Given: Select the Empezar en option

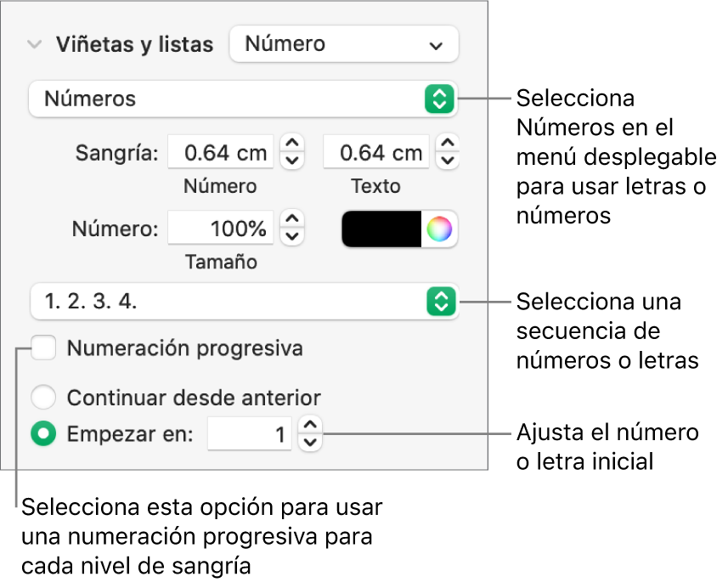Looking at the screenshot, I should 43,434.
